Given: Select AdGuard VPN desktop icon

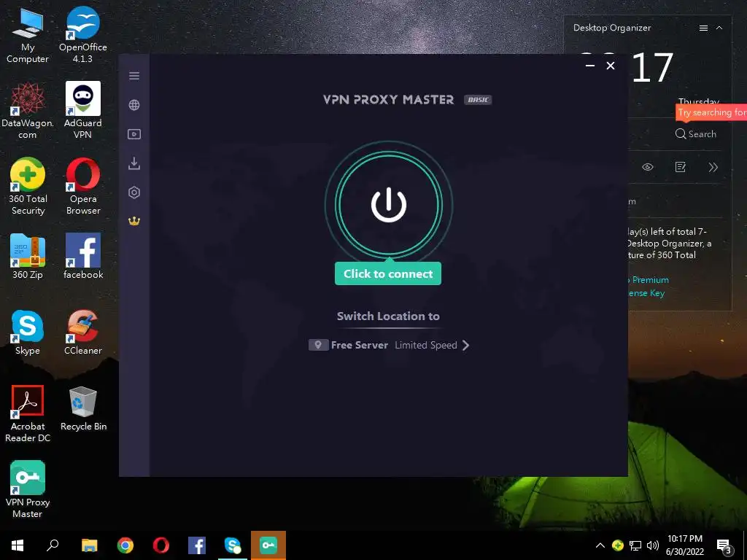Looking at the screenshot, I should coord(83,111).
